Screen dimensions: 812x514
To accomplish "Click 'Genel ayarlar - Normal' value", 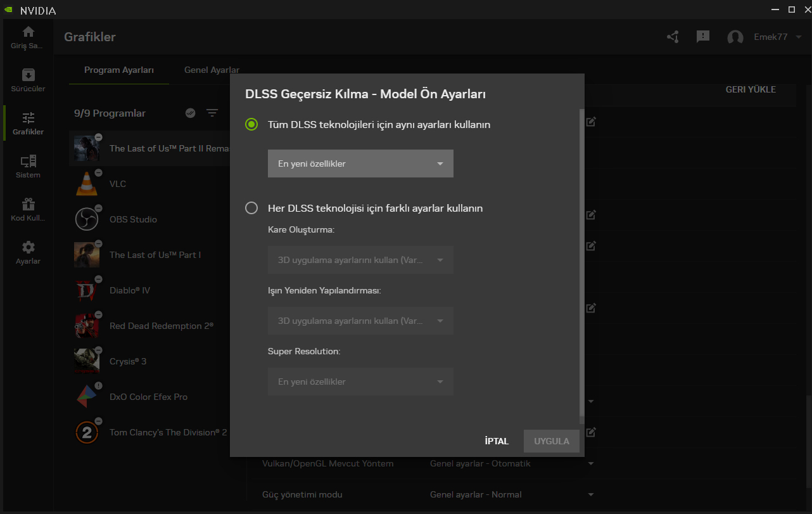I will click(x=476, y=494).
